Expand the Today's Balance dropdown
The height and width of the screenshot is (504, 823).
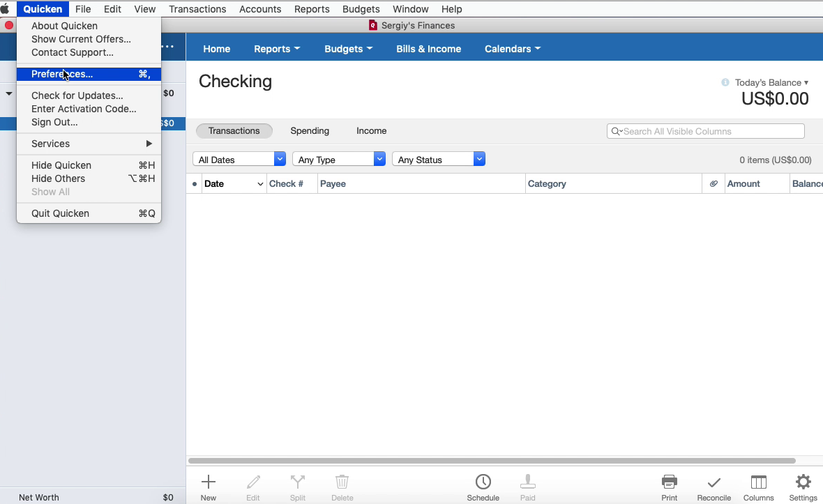[x=771, y=82]
